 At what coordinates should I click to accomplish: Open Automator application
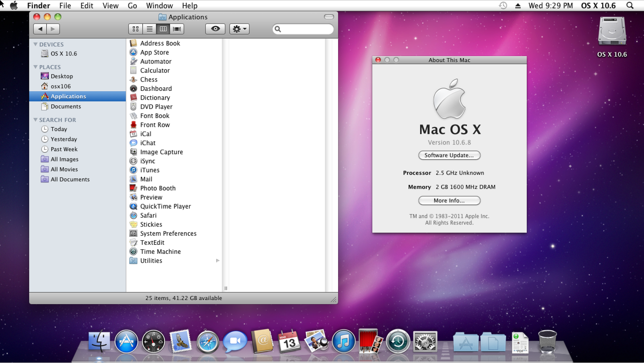pyautogui.click(x=155, y=61)
